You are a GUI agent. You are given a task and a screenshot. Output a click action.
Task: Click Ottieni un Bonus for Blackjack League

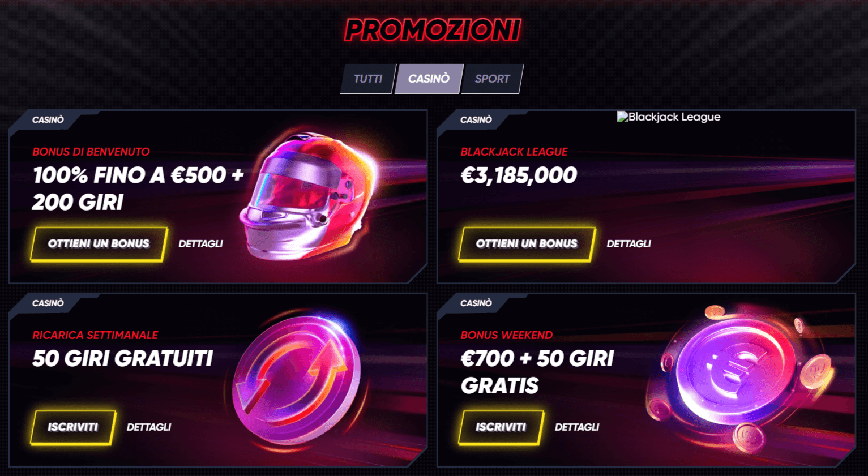coord(527,244)
